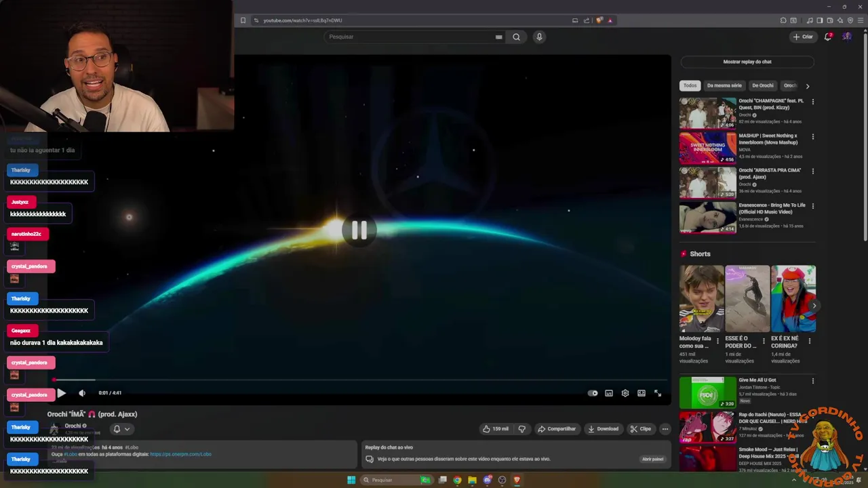Viewport: 868px width, 488px height.
Task: Open File Explorer from the taskbar
Action: [x=472, y=480]
